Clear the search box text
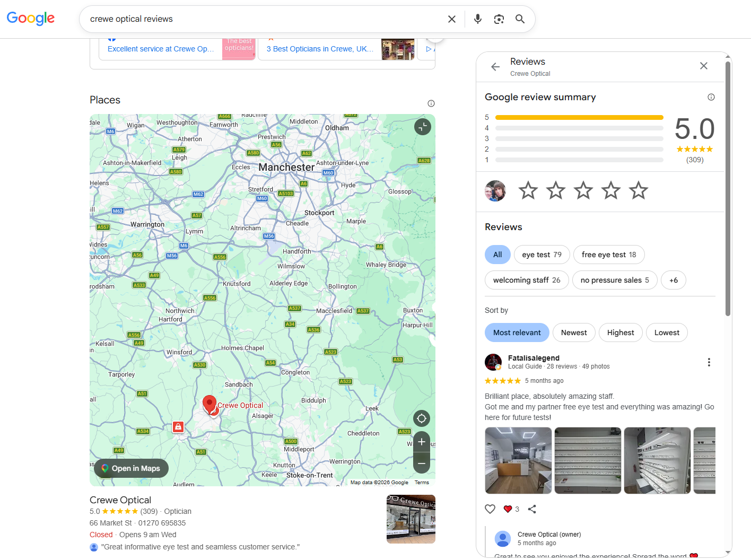The height and width of the screenshot is (560, 751). pyautogui.click(x=452, y=19)
